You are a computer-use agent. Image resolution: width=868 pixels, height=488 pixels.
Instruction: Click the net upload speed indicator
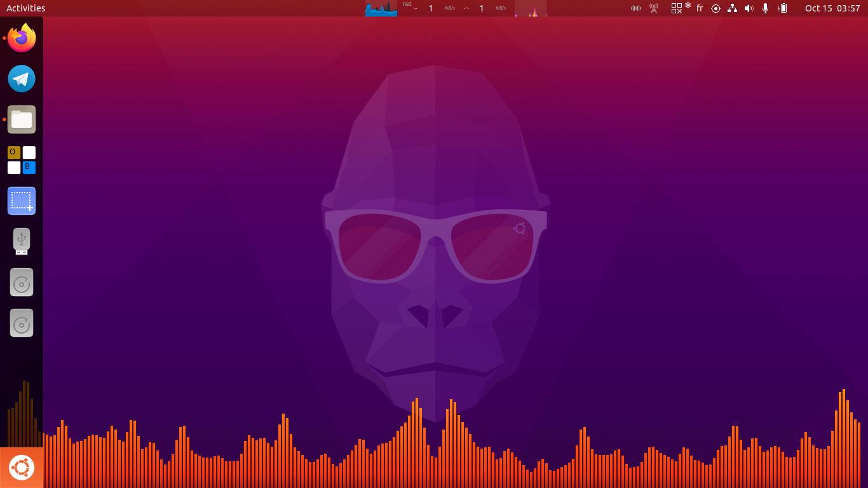484,8
